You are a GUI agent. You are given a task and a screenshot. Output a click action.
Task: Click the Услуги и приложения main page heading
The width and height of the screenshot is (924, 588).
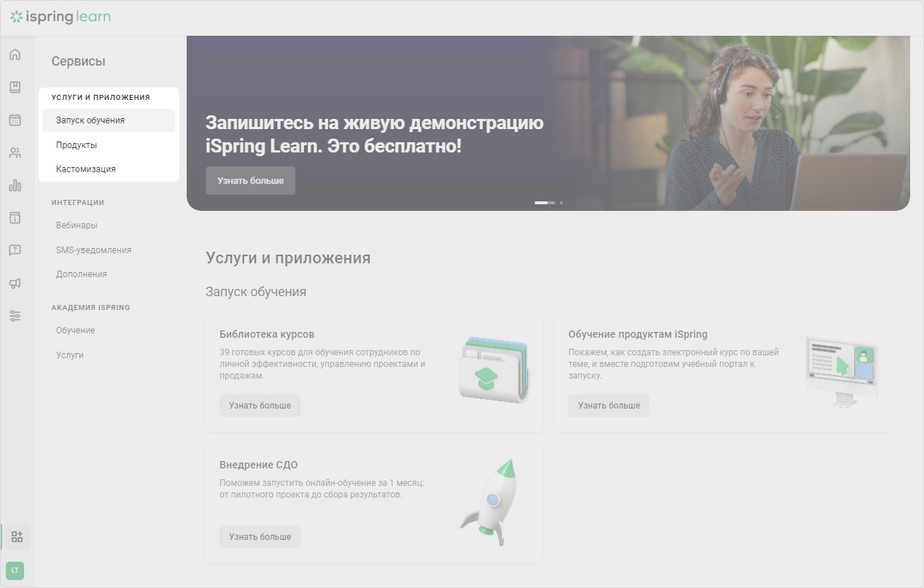(x=288, y=258)
